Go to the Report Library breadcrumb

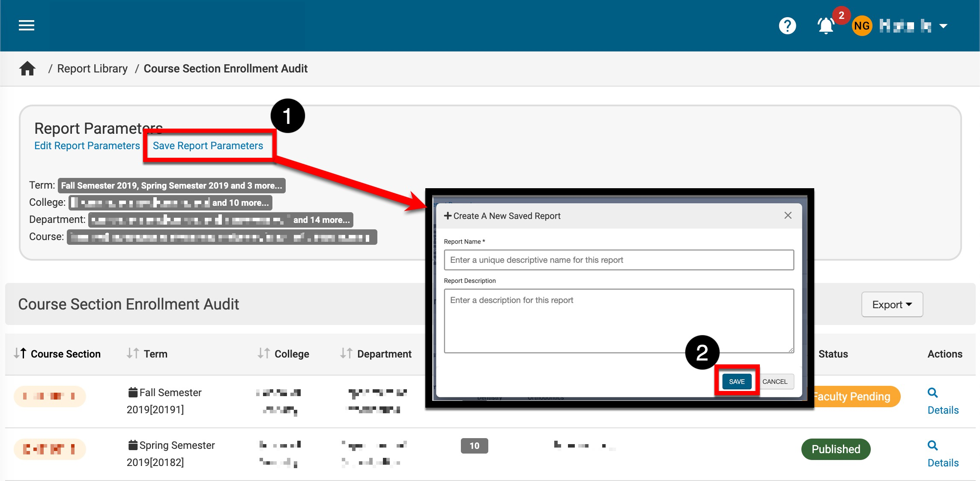(x=92, y=69)
